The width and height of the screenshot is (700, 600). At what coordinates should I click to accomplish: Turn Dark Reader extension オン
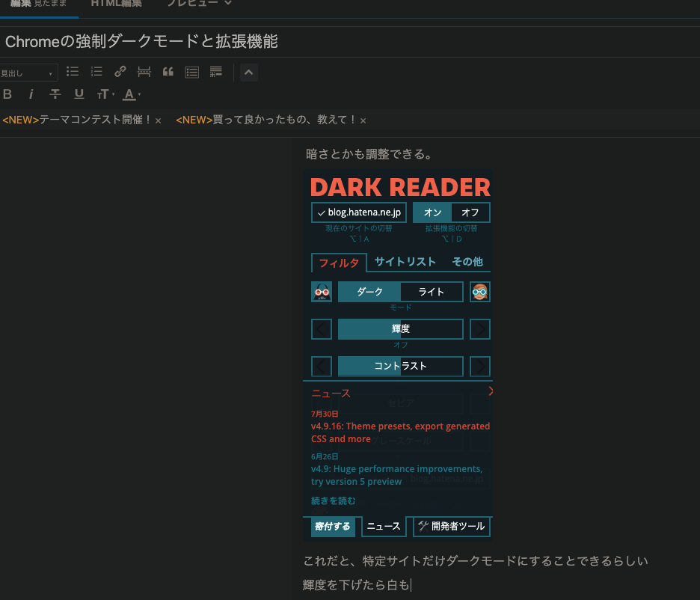tap(432, 212)
